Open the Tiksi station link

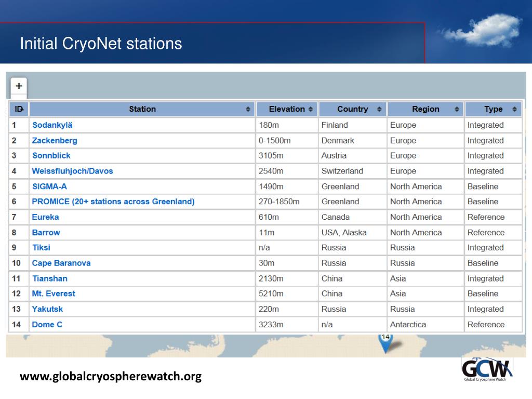pyautogui.click(x=41, y=247)
